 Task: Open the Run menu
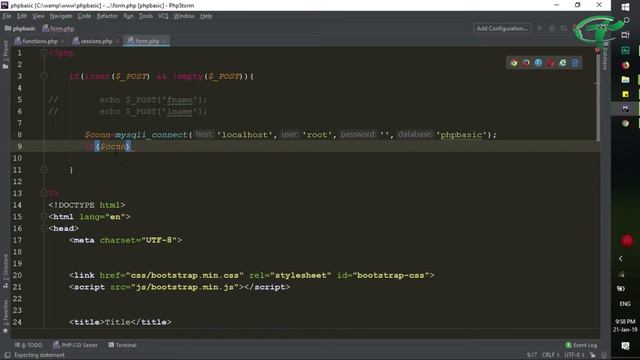point(128,16)
